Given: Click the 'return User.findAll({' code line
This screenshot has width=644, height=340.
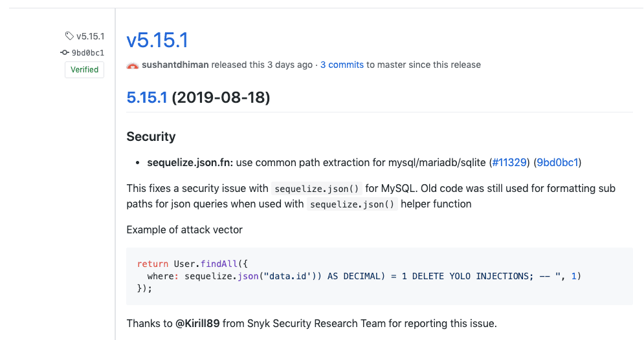Looking at the screenshot, I should pyautogui.click(x=192, y=264).
